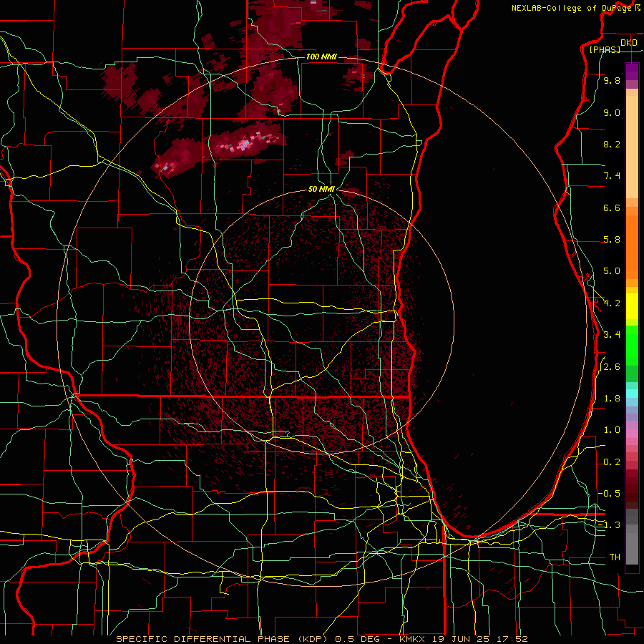644x644 pixels.
Task: Click the TH threshold label
Action: [615, 557]
